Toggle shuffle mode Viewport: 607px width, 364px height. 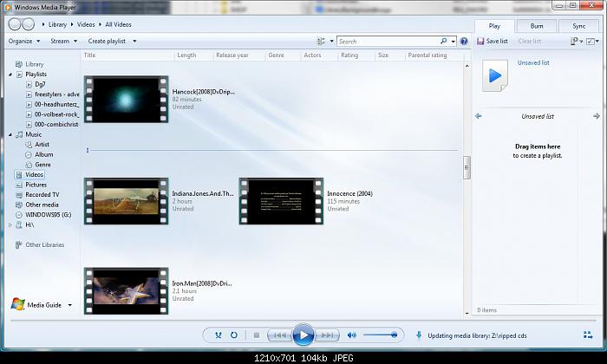219,335
